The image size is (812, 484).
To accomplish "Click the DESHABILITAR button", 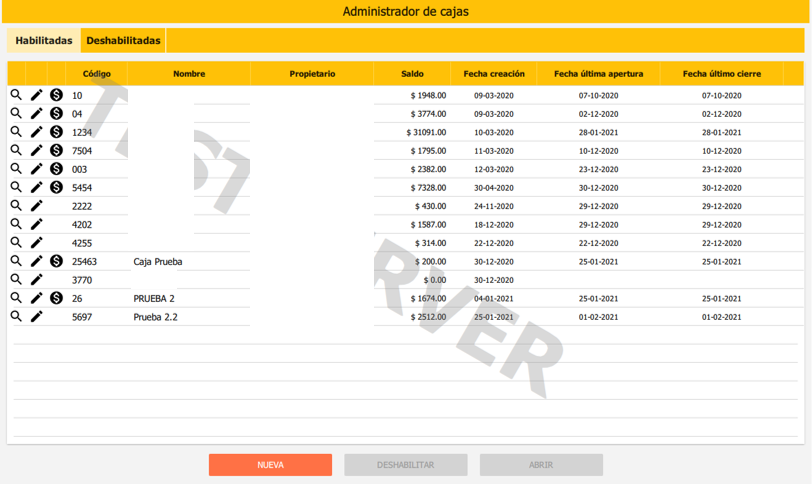I will tap(405, 465).
